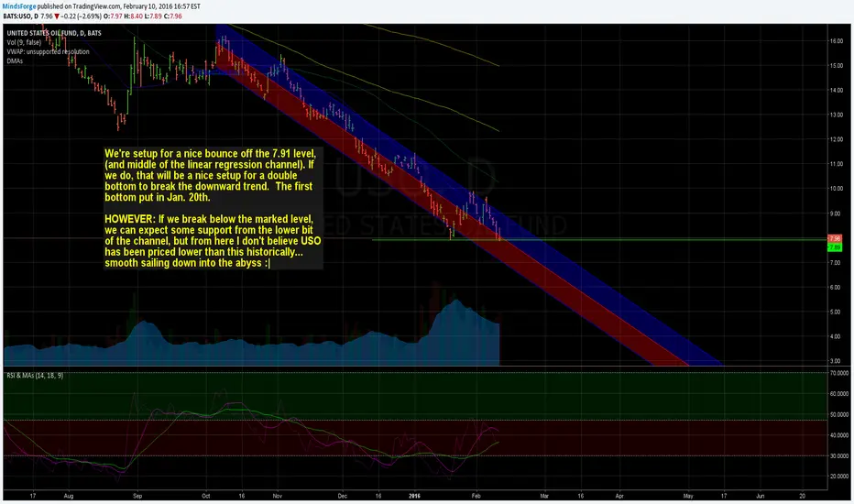Click the Aug date axis label
The width and height of the screenshot is (854, 504).
point(68,497)
